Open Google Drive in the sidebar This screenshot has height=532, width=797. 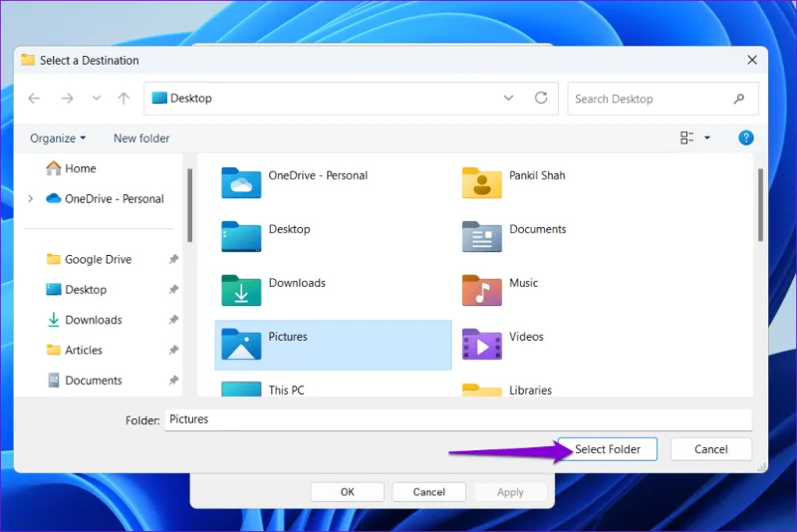(x=89, y=259)
